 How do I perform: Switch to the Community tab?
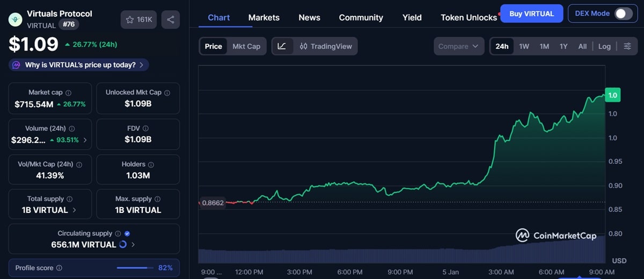click(x=361, y=17)
